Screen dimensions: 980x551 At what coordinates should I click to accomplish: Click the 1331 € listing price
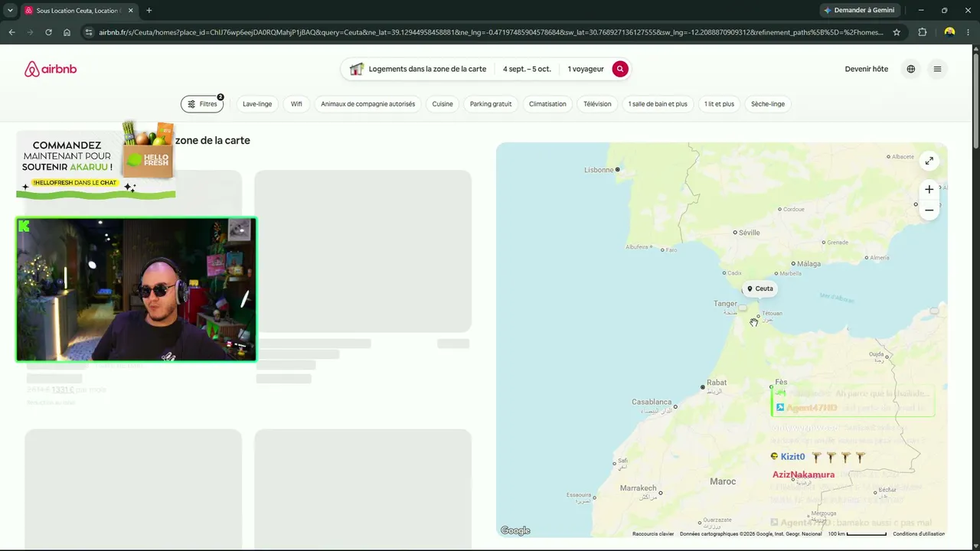(x=63, y=390)
